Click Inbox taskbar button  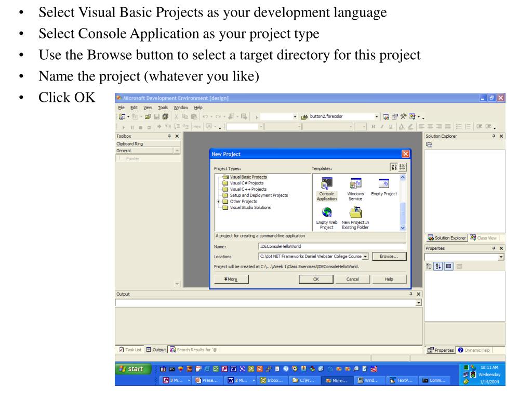[x=272, y=381]
